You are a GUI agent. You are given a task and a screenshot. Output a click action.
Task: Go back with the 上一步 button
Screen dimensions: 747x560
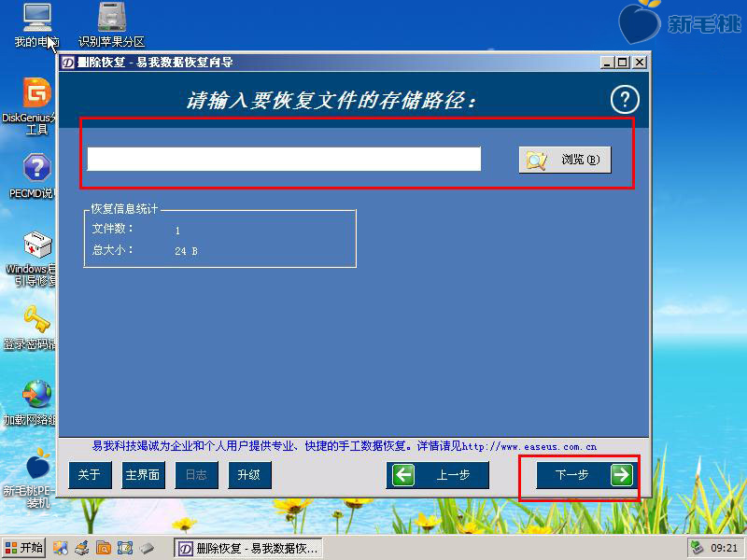pos(437,475)
